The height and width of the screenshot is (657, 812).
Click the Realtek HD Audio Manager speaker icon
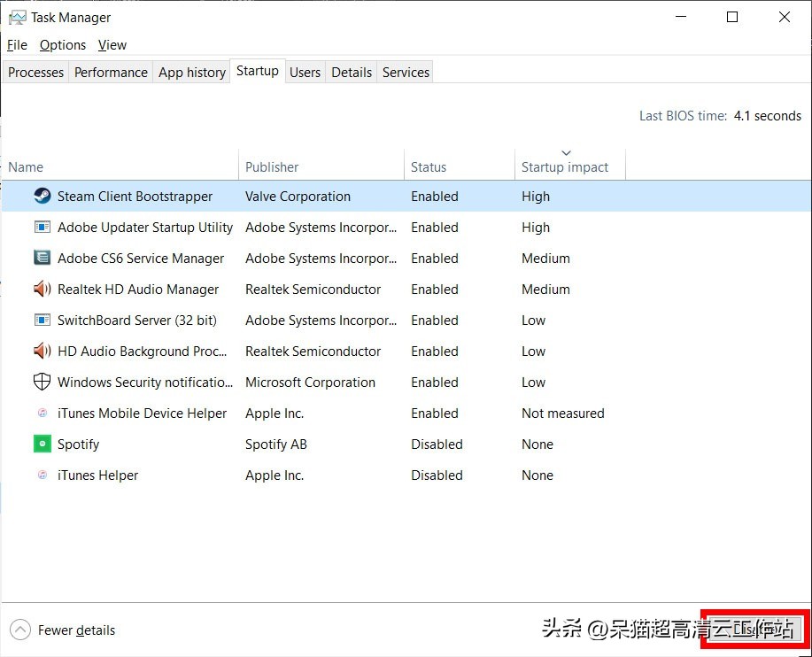click(42, 290)
